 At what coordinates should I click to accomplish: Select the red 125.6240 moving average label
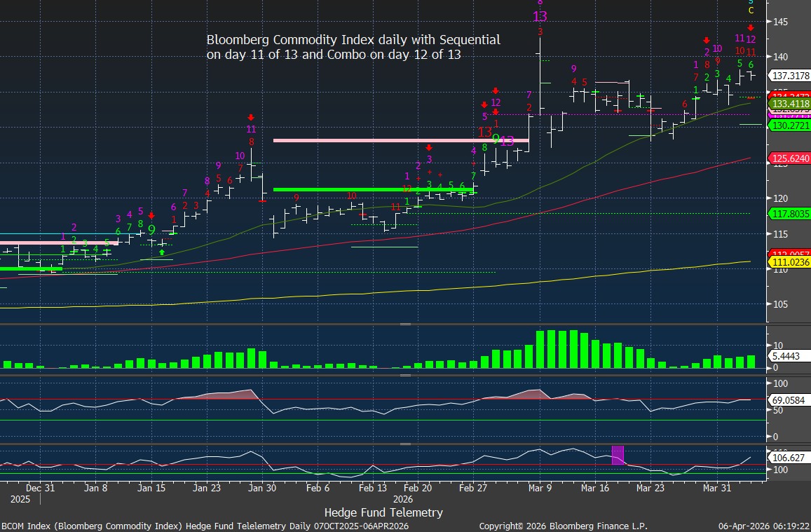click(x=789, y=159)
